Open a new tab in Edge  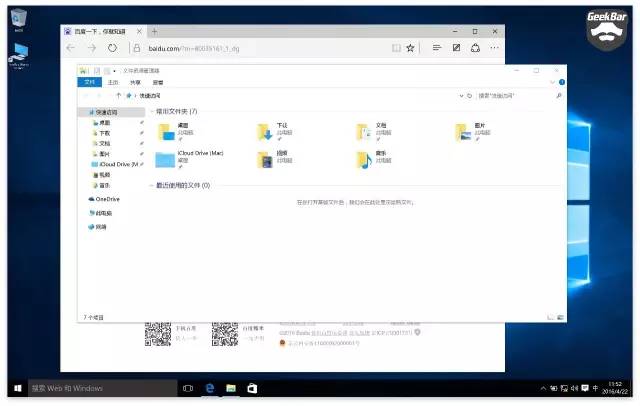(x=155, y=31)
